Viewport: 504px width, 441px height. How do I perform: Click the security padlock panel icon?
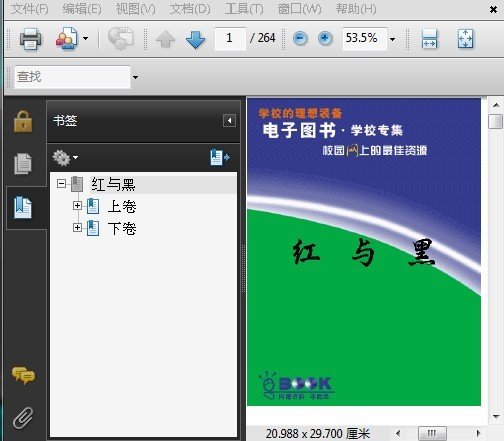point(23,122)
